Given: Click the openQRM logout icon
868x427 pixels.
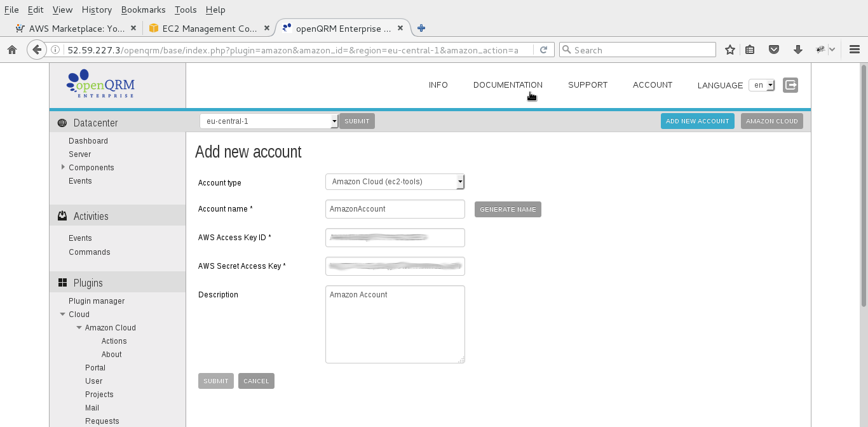Looking at the screenshot, I should pyautogui.click(x=790, y=85).
